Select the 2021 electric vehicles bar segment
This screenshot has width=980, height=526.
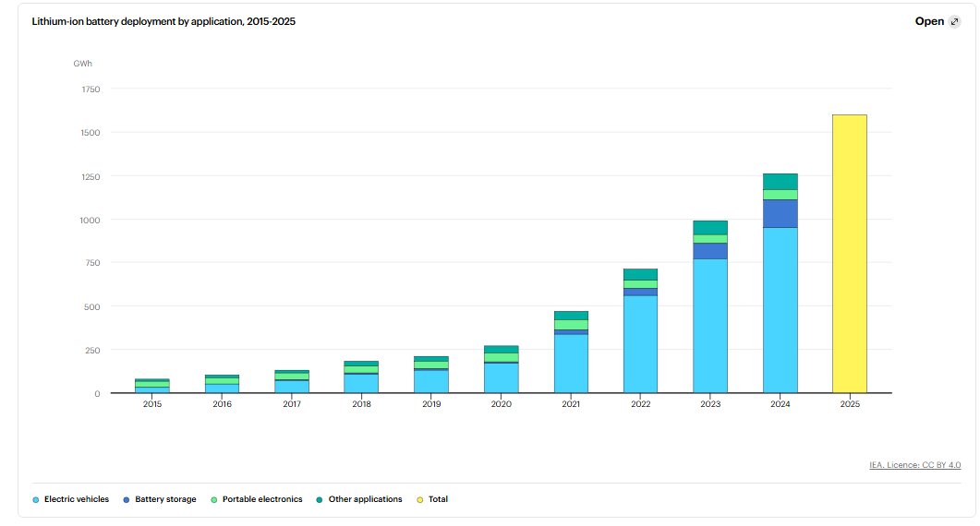(x=571, y=364)
